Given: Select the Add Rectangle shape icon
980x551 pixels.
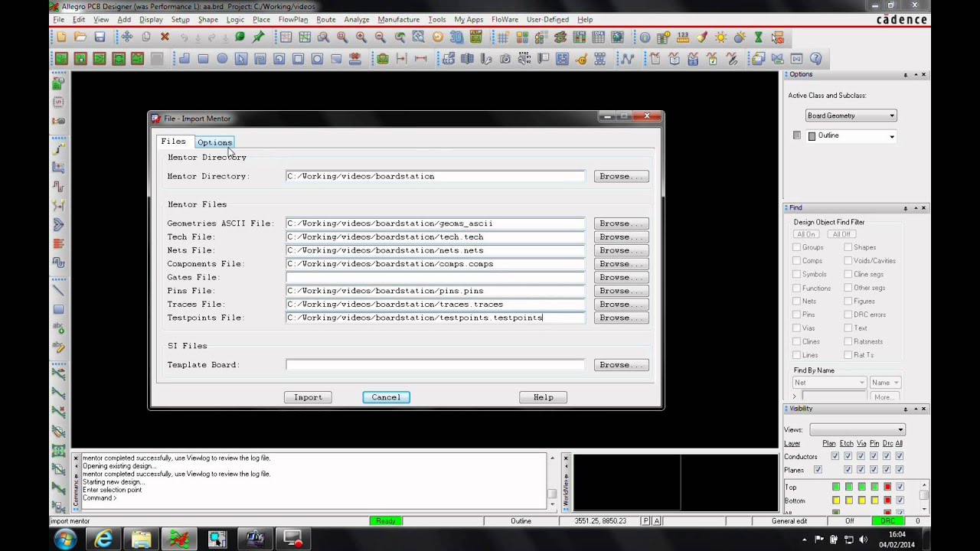Looking at the screenshot, I should click(x=203, y=58).
